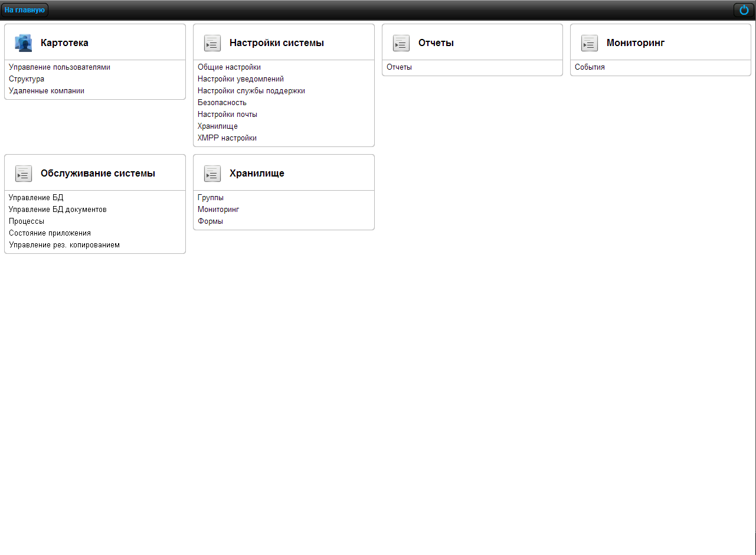This screenshot has height=555, width=756.
Task: Click the Настройки системы list icon
Action: point(212,43)
